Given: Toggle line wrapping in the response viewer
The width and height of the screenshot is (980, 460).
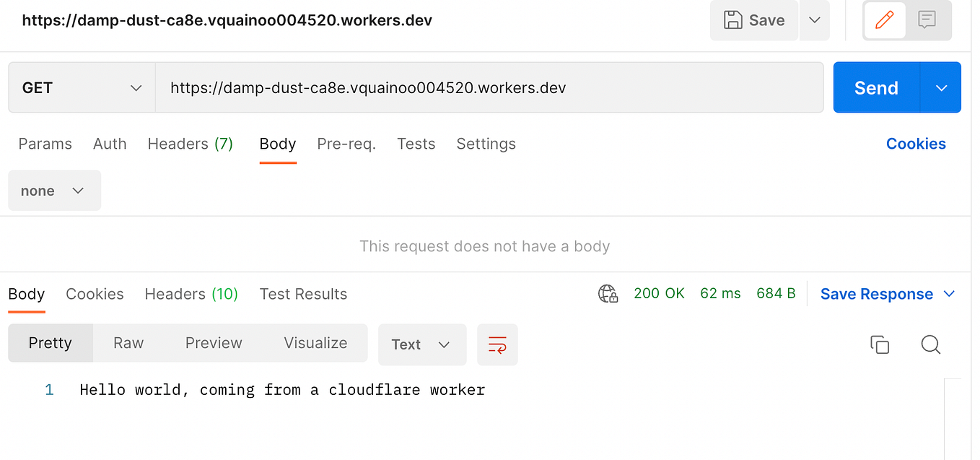Looking at the screenshot, I should click(497, 344).
